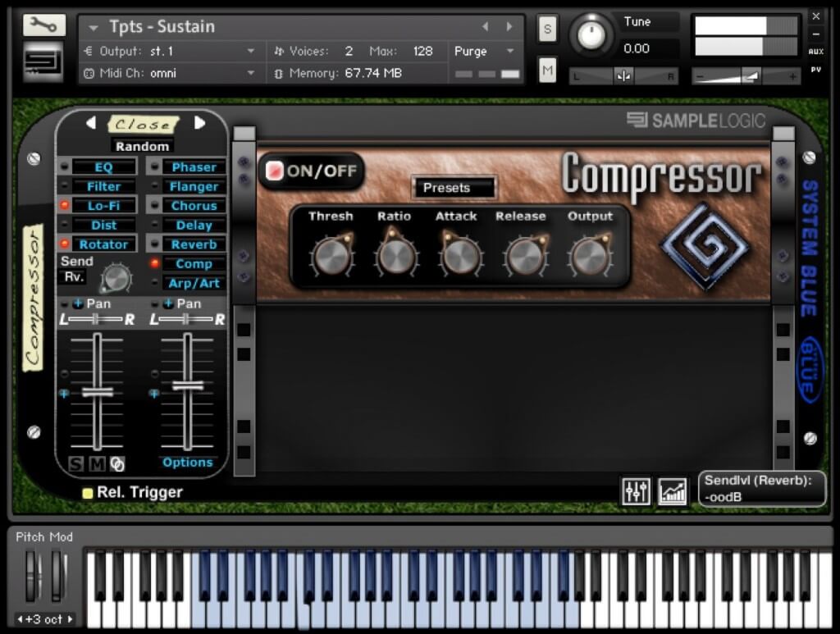This screenshot has width=840, height=634.
Task: Toggle the Reverb power LED
Action: 154,244
